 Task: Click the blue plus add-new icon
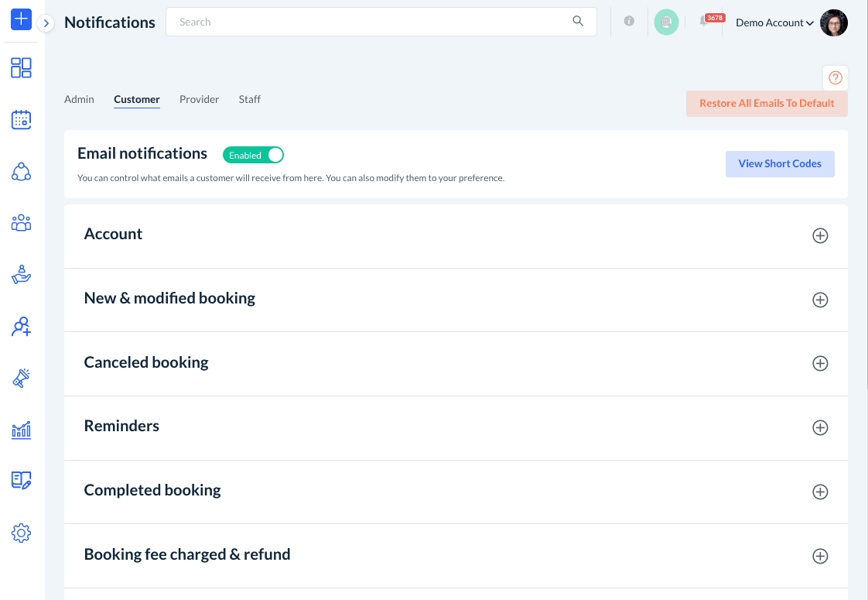click(22, 19)
